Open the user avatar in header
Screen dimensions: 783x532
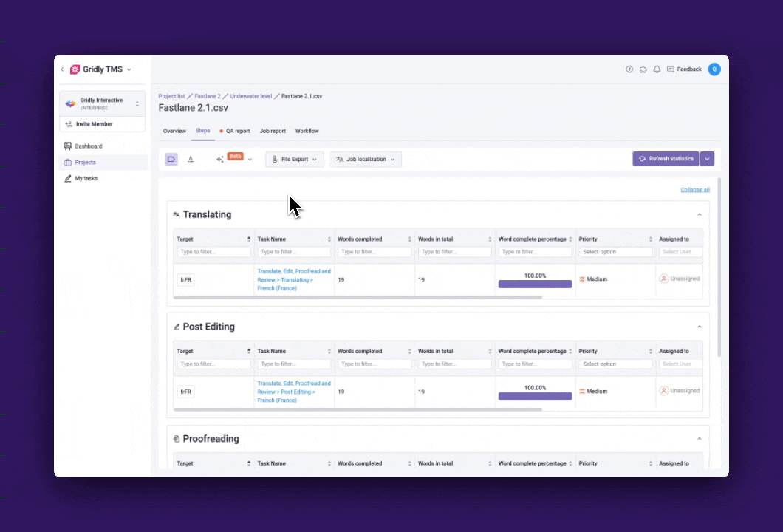point(714,69)
